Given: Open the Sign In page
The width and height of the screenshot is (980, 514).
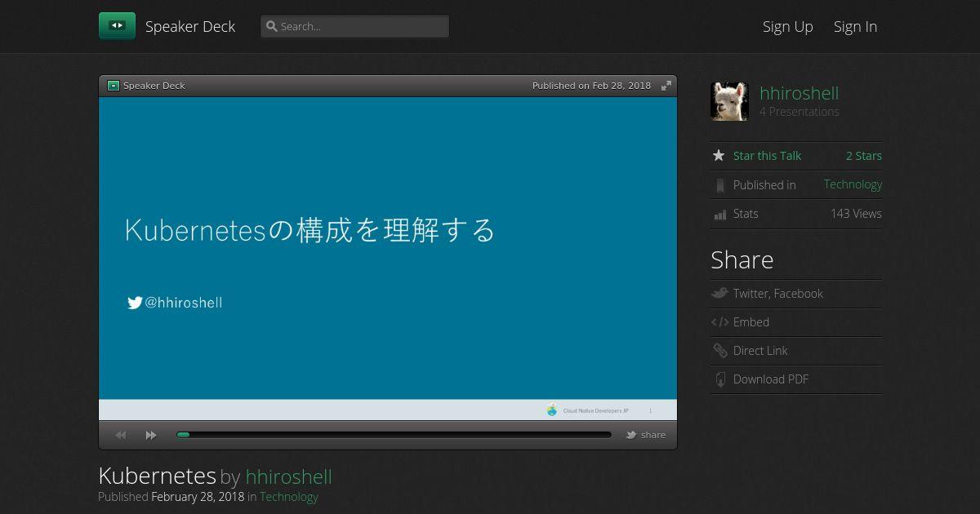Looking at the screenshot, I should coord(855,26).
